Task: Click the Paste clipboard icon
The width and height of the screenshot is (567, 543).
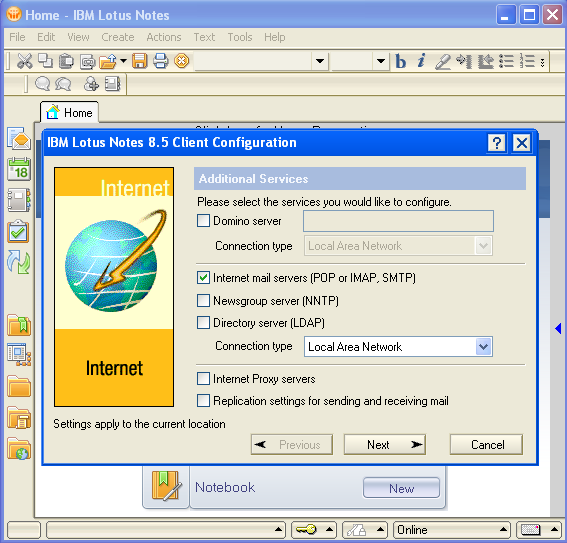Action: pos(66,61)
